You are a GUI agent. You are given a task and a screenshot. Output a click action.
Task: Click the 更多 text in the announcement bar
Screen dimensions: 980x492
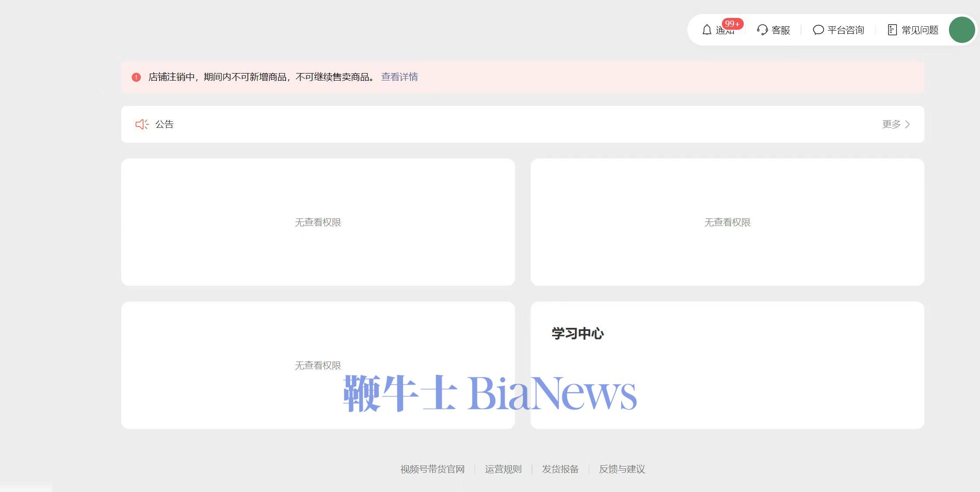tap(891, 124)
